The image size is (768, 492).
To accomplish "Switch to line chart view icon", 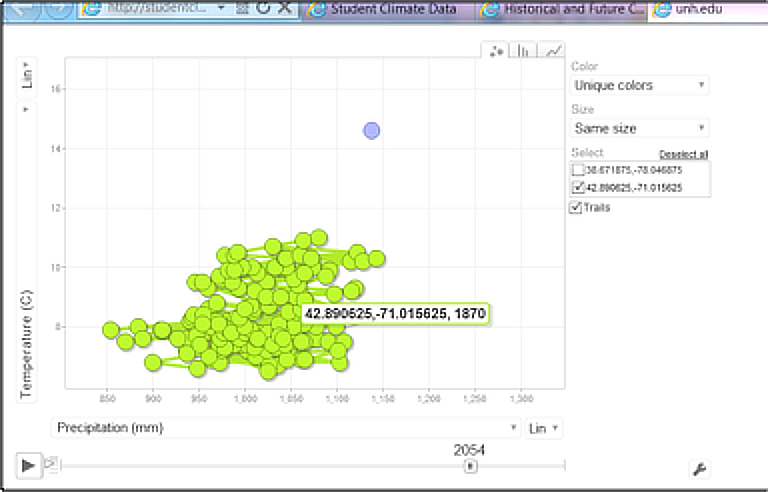I will 552,51.
